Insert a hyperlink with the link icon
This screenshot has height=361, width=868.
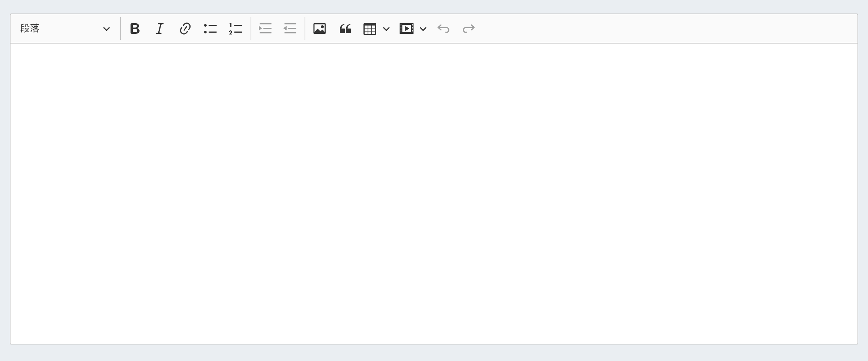(185, 29)
